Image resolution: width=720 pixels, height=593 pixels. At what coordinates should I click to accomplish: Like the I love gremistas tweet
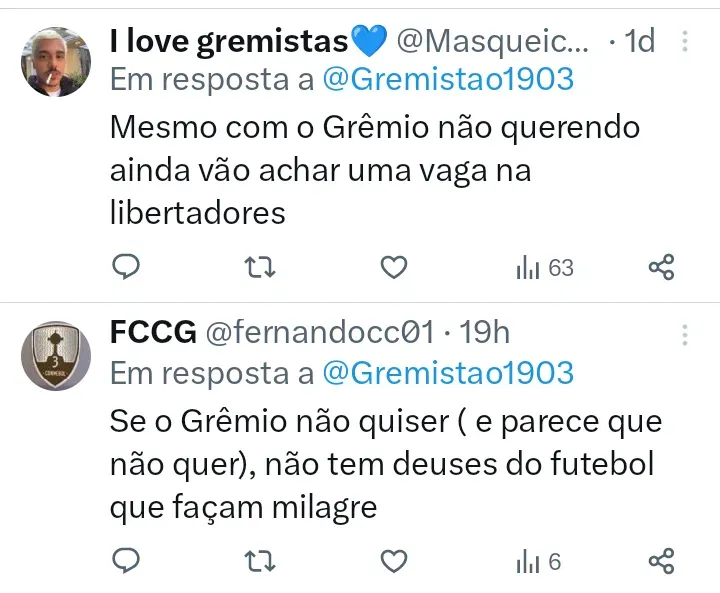(x=395, y=267)
